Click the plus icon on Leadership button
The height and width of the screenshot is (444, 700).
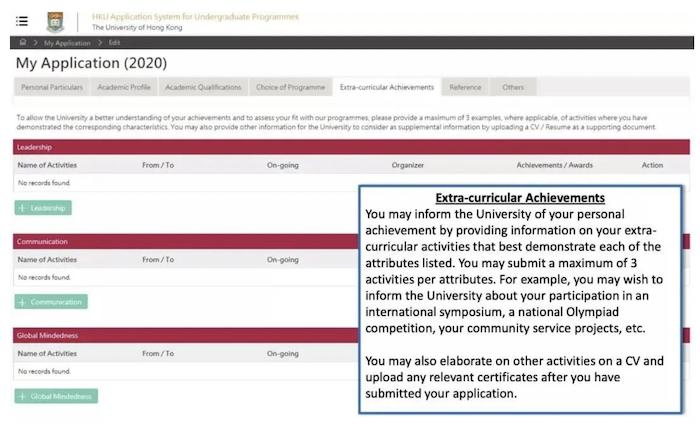[24, 208]
